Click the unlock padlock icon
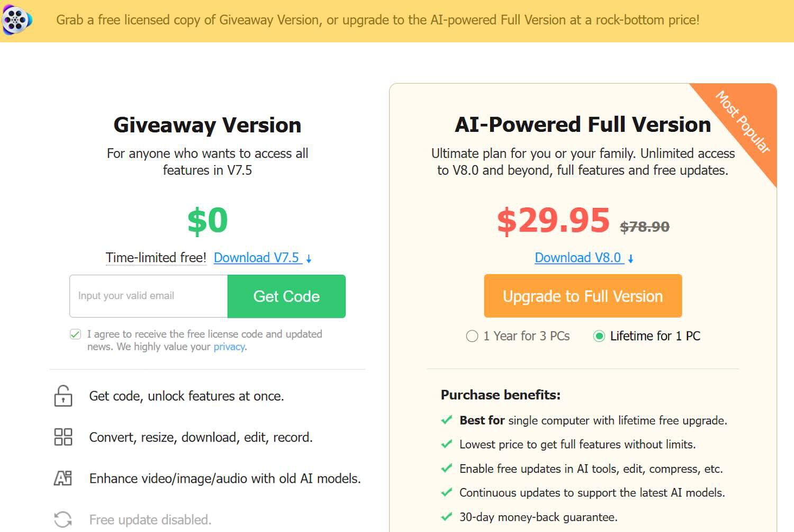Screen dimensions: 794x532 [63, 396]
